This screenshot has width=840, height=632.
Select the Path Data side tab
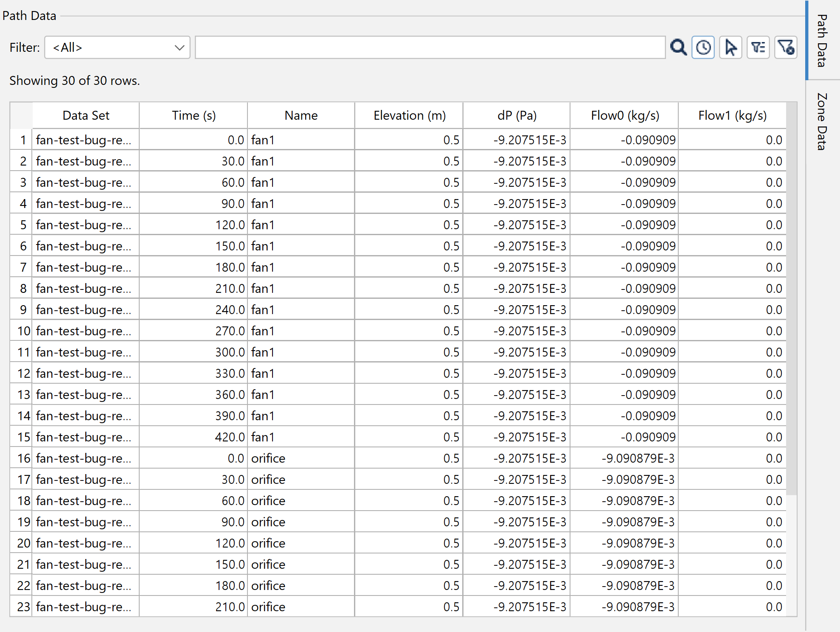click(823, 40)
